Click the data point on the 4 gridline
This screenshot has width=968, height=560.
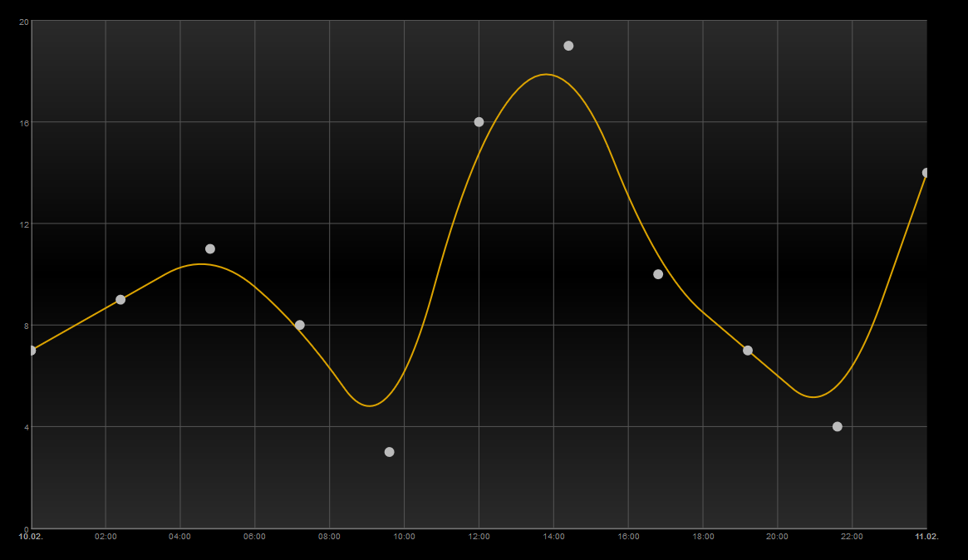[837, 426]
